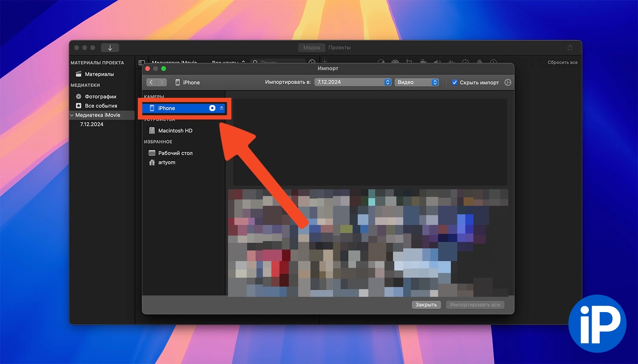Switch to the Медиа tab

point(312,48)
